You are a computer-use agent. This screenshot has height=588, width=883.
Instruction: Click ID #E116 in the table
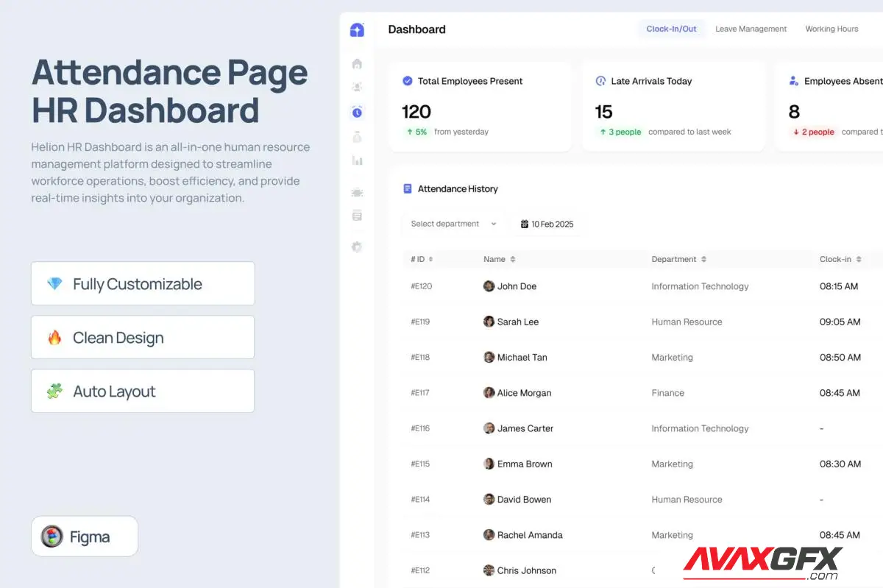(420, 428)
